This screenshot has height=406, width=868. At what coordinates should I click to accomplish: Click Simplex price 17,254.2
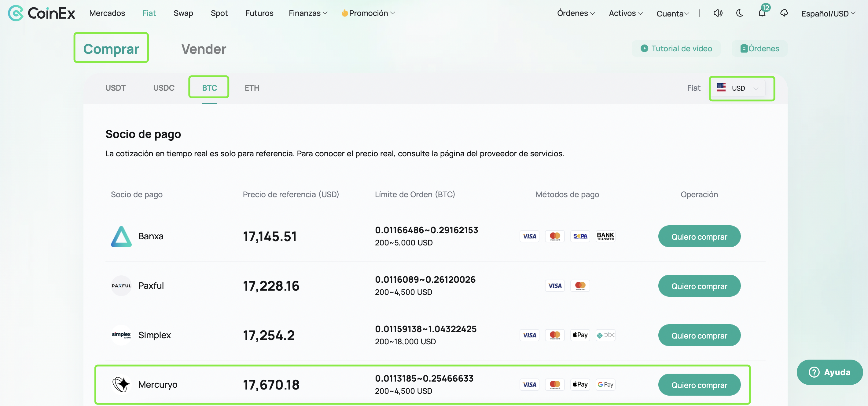(269, 335)
